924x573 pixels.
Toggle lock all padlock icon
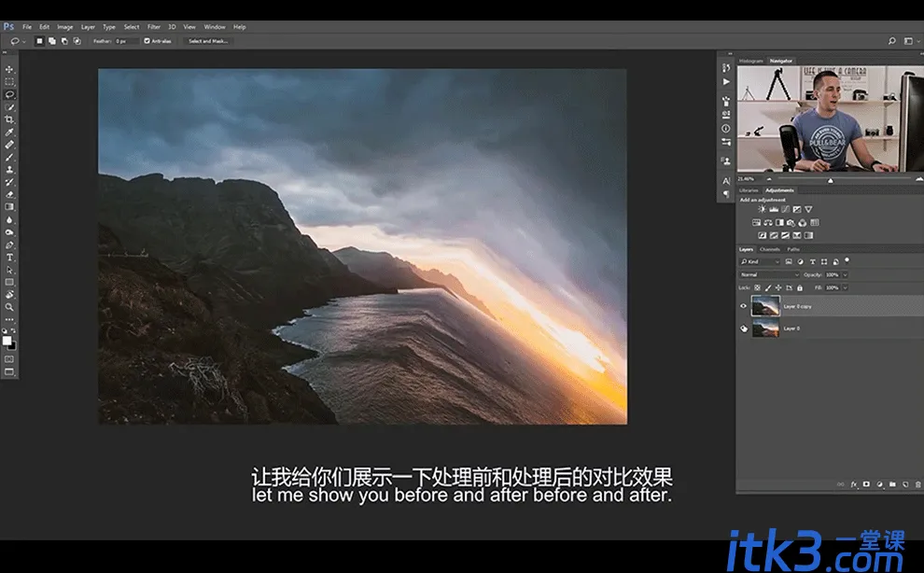pos(800,287)
